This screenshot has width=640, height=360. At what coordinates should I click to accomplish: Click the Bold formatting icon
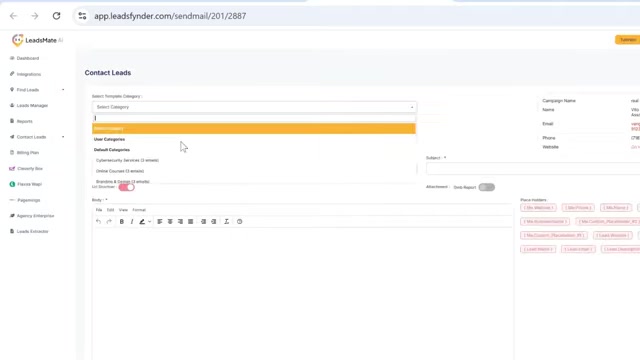tap(122, 222)
